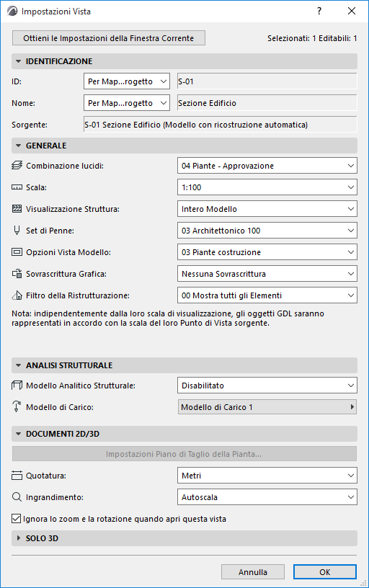Click the Visualizzazione Struttura hatch icon
The image size is (369, 588).
(x=17, y=209)
